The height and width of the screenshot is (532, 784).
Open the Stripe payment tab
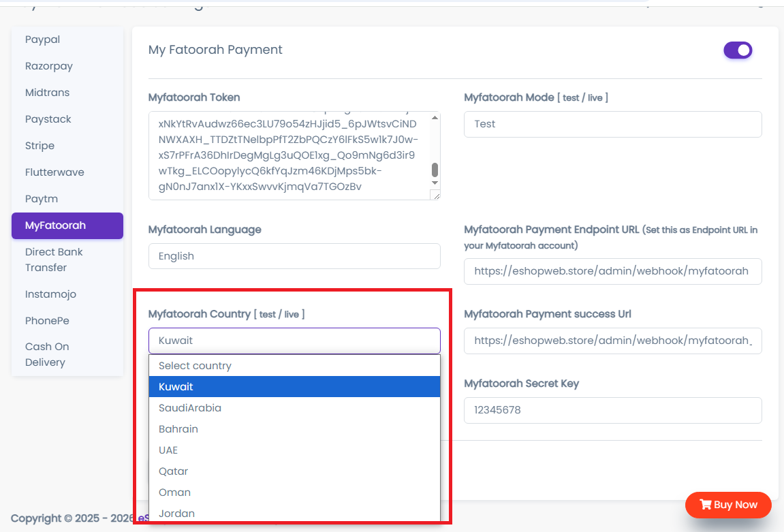click(x=40, y=146)
